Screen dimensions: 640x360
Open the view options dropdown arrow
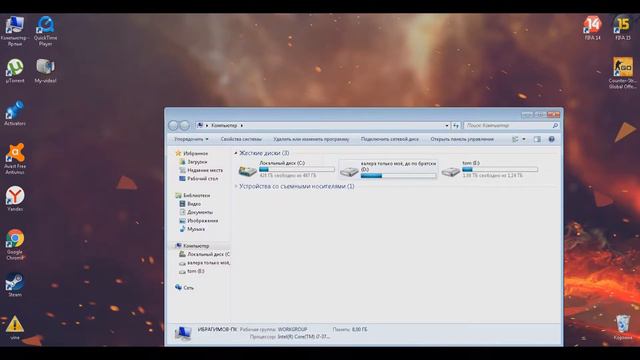524,140
